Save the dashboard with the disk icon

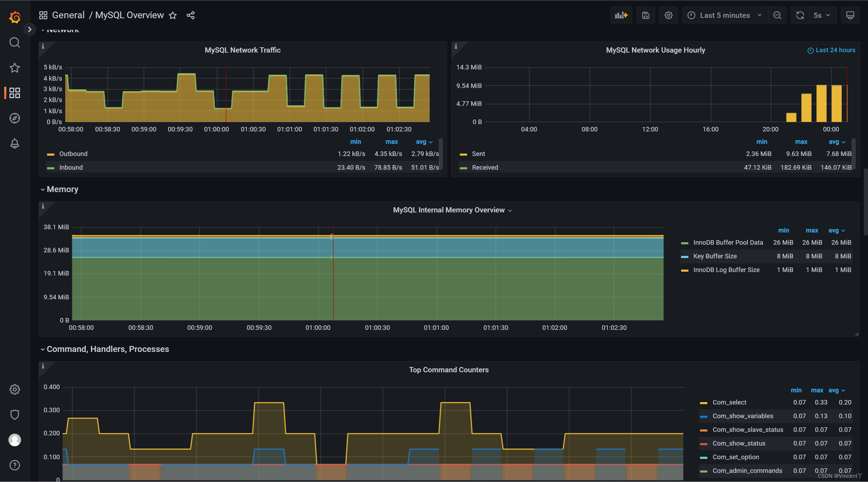point(646,15)
